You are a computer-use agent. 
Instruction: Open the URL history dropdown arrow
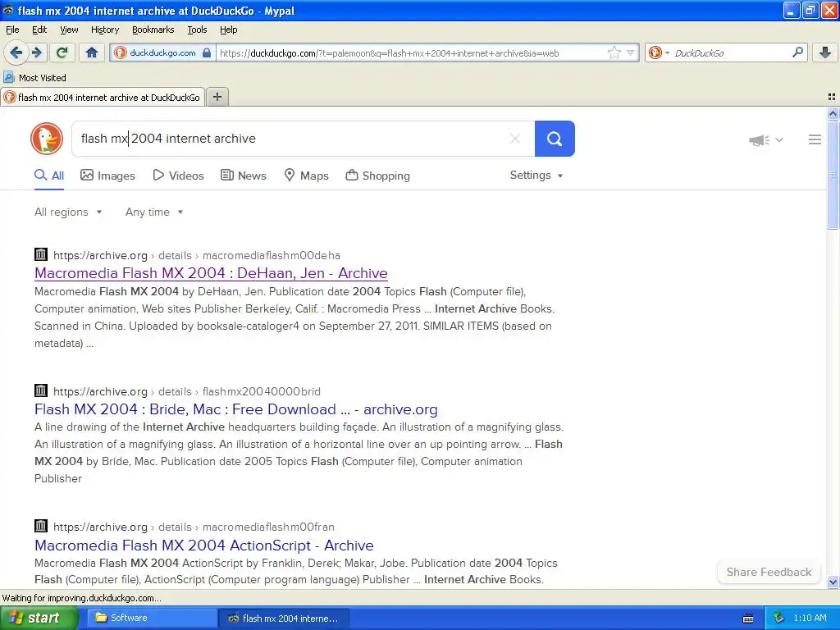point(631,52)
